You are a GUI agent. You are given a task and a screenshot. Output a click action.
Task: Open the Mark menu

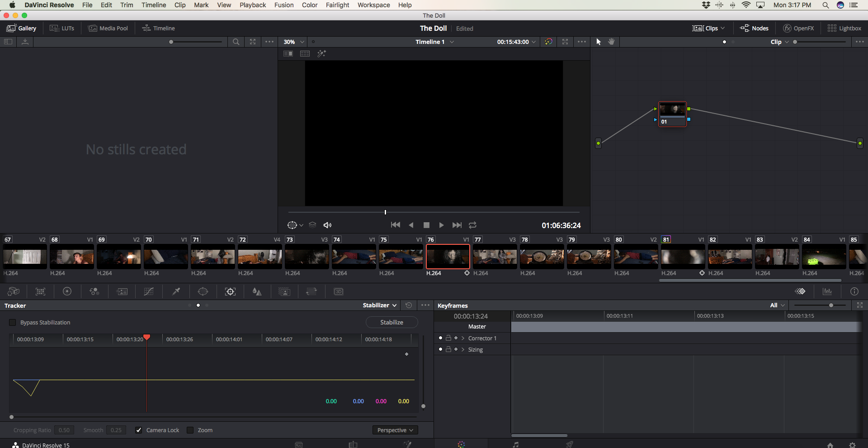201,5
